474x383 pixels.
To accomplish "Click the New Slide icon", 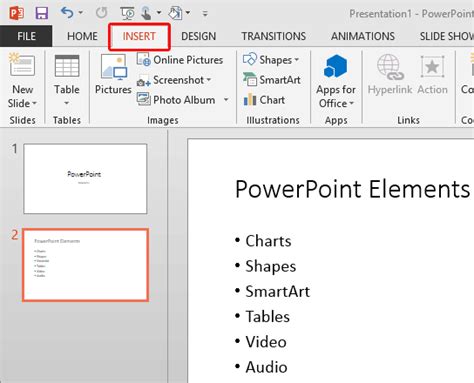I will coord(22,65).
